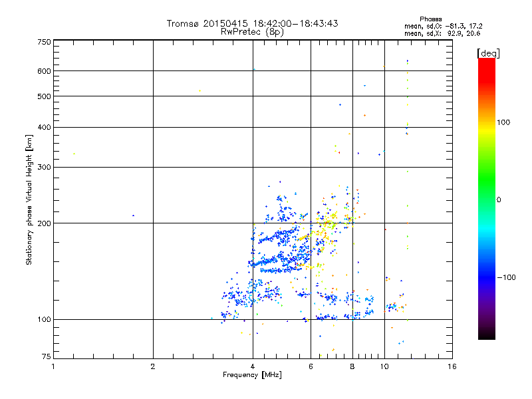
Task: Select the "mean, sd,O: -81.3, 17.2" line
Action: [443, 26]
